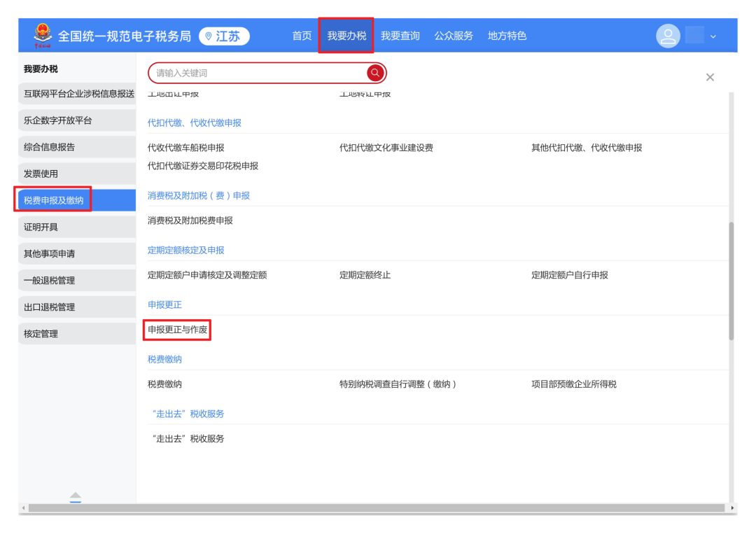The width and height of the screenshot is (756, 534).
Task: Select 证明开具 in sidebar
Action: click(77, 227)
